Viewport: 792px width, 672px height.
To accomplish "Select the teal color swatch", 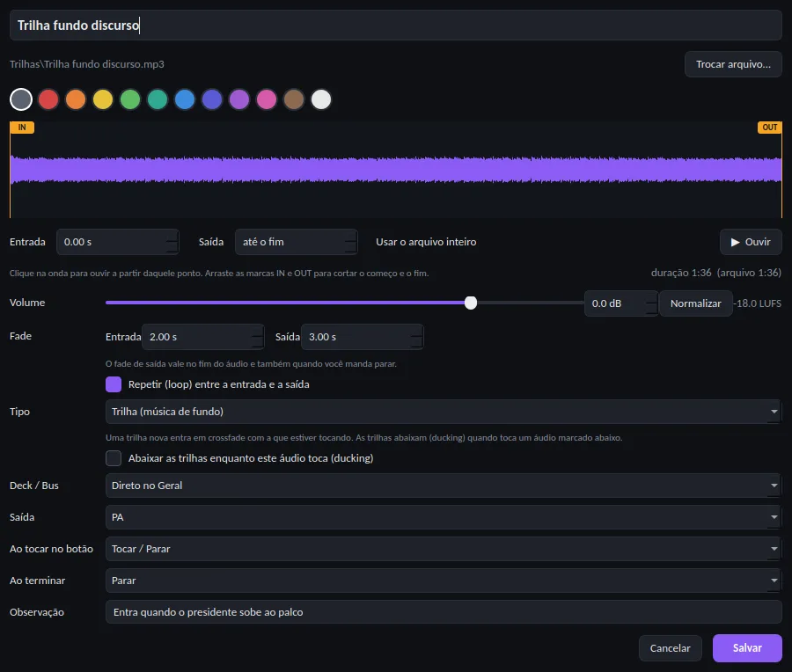I will coord(158,99).
